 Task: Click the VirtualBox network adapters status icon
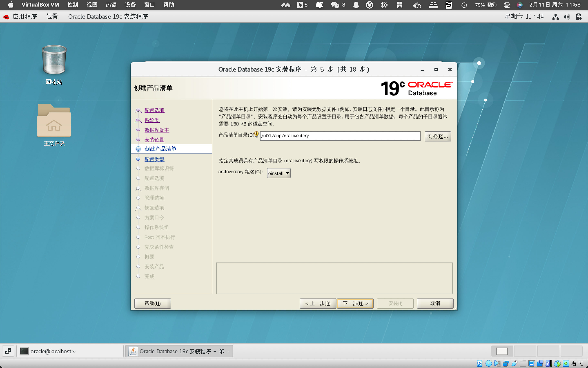click(x=506, y=363)
